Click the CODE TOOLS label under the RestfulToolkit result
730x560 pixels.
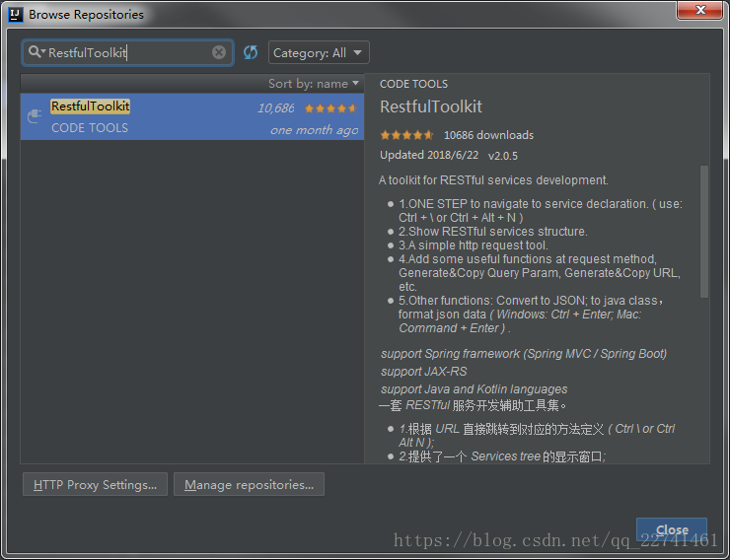(x=90, y=128)
